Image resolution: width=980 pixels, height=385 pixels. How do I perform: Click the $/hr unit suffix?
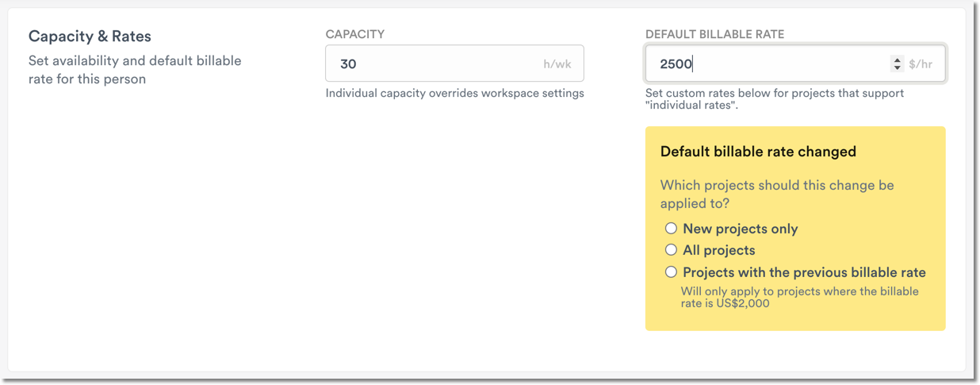920,64
